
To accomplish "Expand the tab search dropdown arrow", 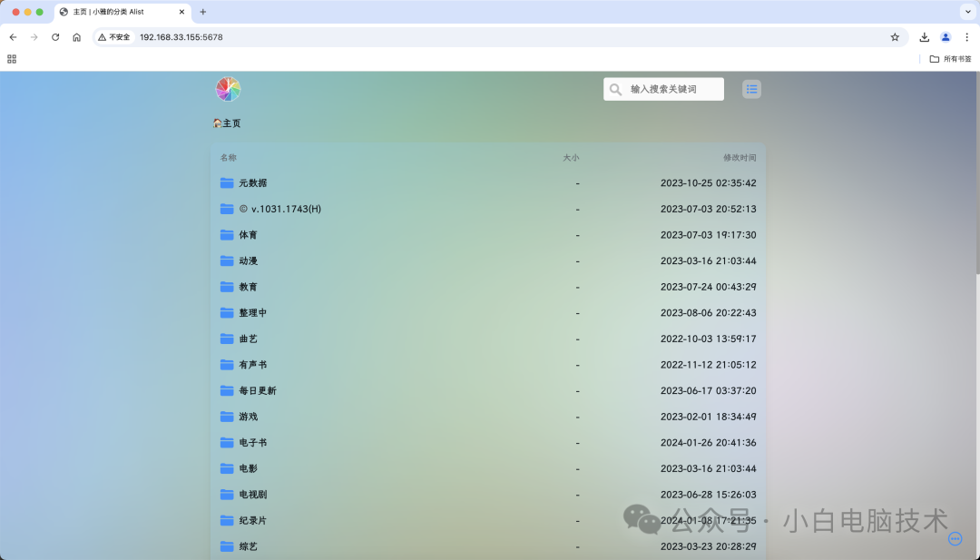I will 966,12.
